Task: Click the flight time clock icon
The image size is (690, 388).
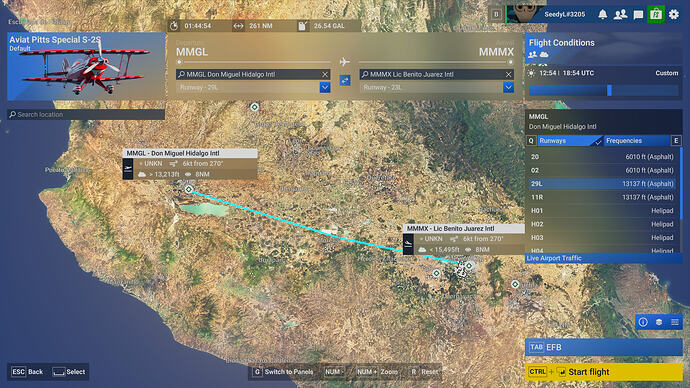Action: point(174,26)
